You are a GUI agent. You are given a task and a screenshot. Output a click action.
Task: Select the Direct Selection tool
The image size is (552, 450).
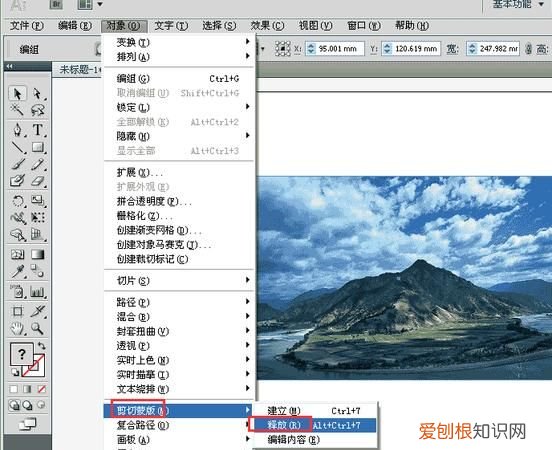coord(38,94)
